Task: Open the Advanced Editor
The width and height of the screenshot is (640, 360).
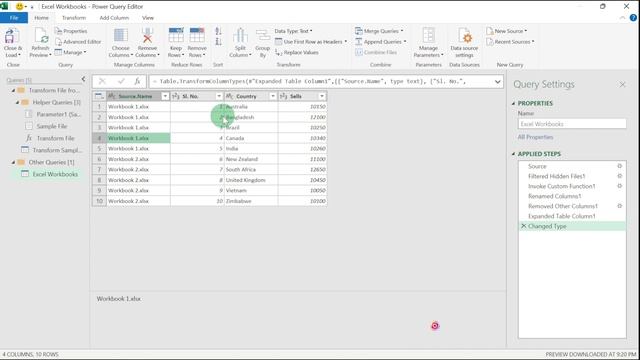Action: [x=78, y=42]
